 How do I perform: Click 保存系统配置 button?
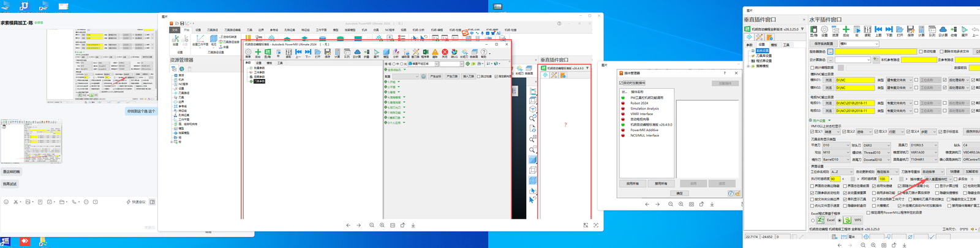(x=824, y=44)
